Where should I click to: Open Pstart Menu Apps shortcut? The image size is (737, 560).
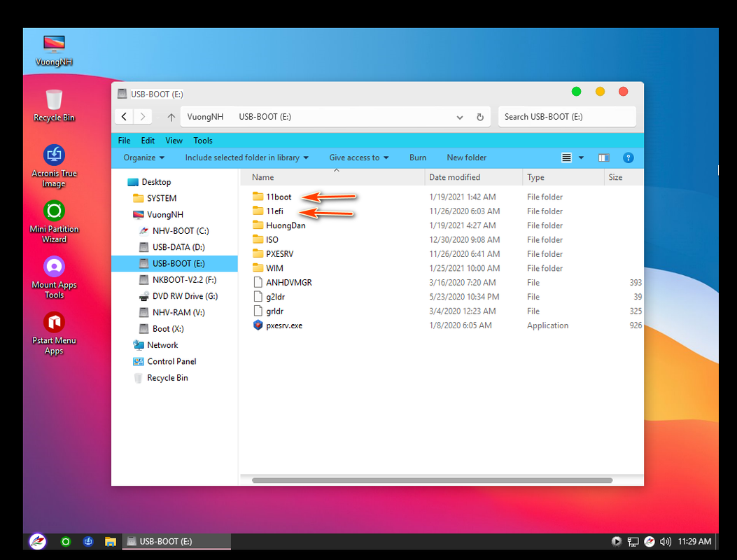[54, 333]
